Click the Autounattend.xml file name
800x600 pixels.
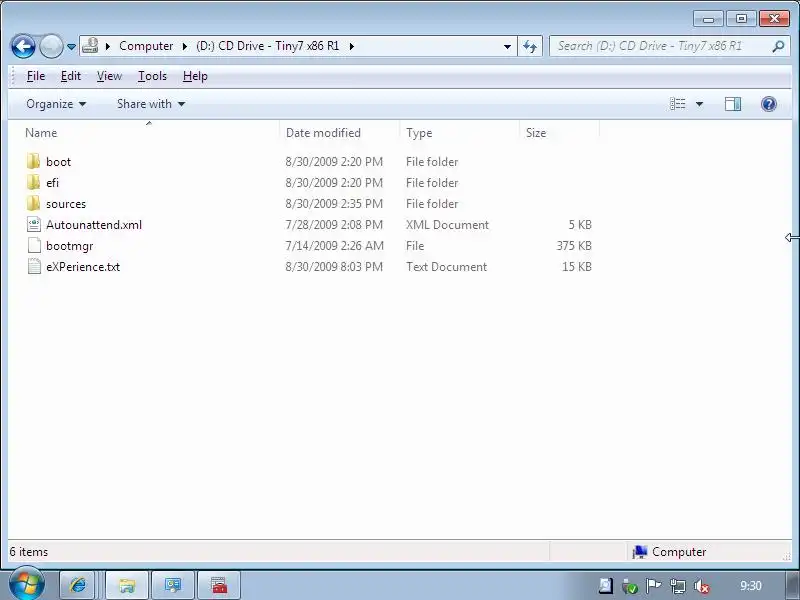coord(94,224)
